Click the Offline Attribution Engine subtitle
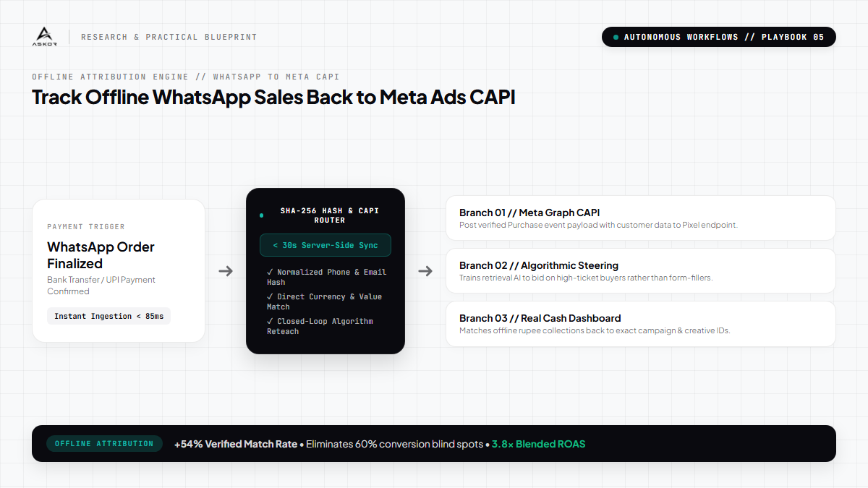 pos(185,77)
